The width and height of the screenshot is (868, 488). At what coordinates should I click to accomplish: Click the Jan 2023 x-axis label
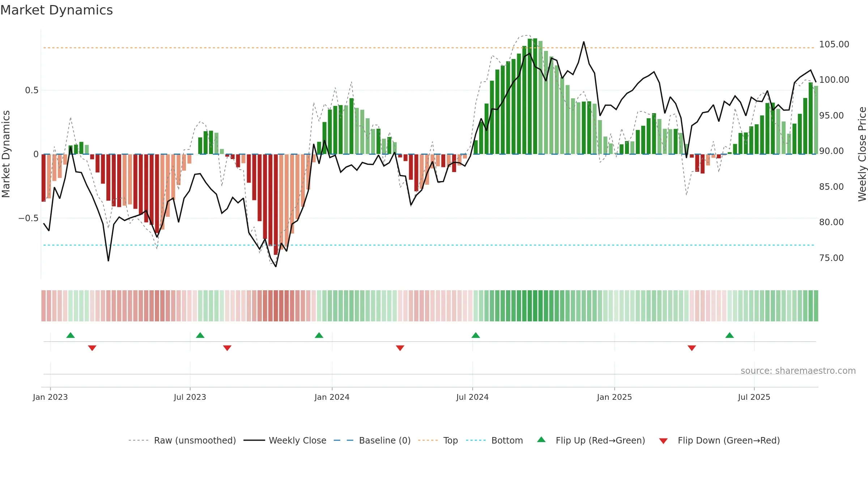50,397
